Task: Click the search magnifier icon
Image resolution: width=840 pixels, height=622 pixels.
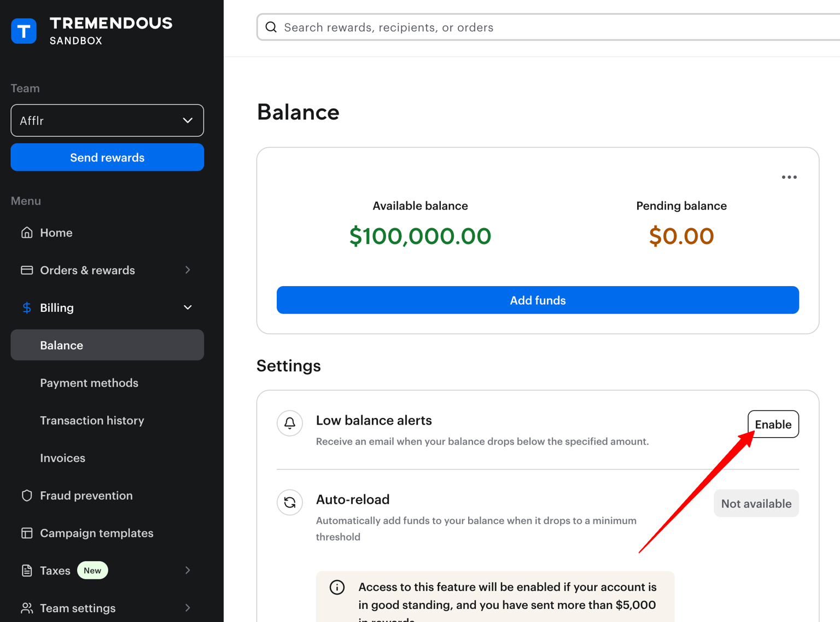Action: [271, 27]
